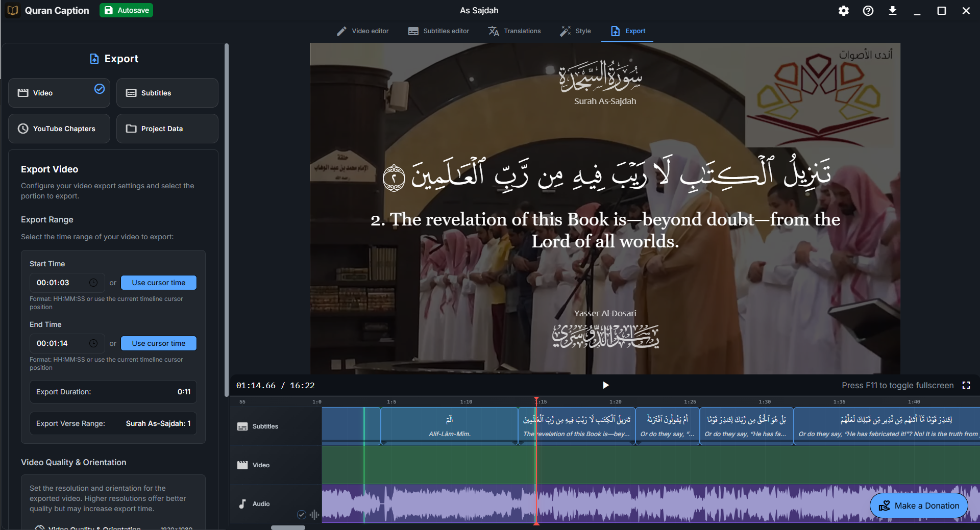Select YouTube Chapters export option
This screenshot has height=530, width=980.
(x=59, y=129)
